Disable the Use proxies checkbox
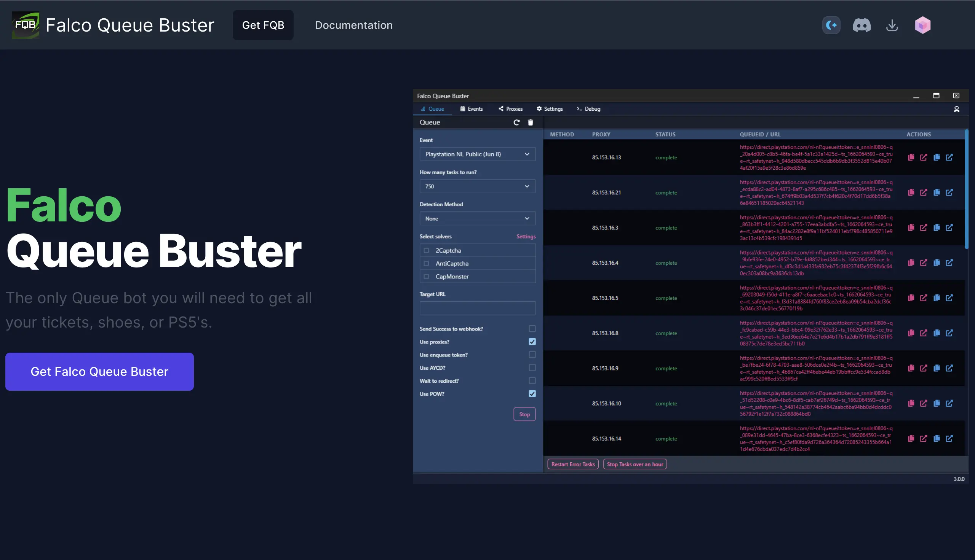 coord(532,342)
